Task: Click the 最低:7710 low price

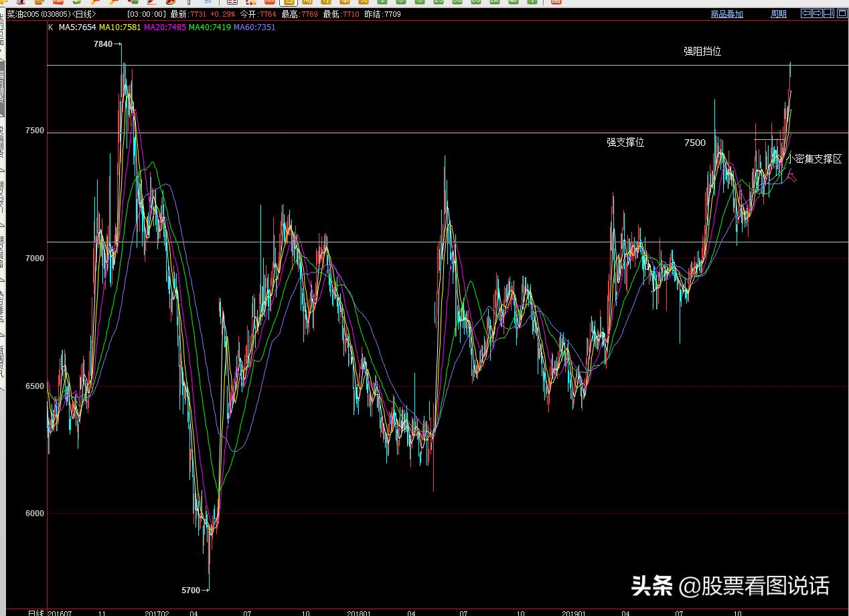Action: (x=341, y=14)
